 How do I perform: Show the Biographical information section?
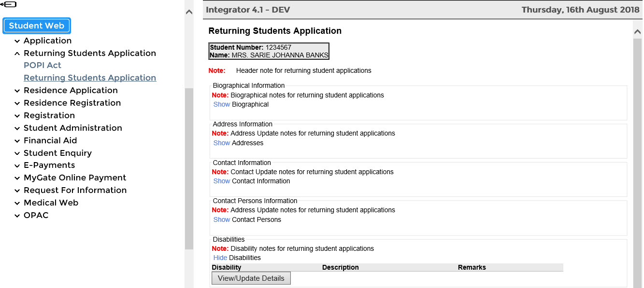(222, 105)
